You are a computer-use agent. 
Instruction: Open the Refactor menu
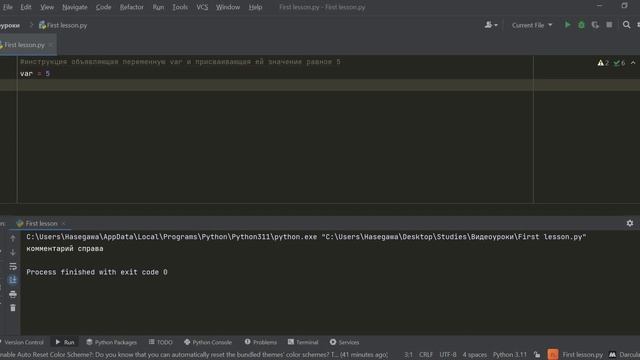click(131, 7)
